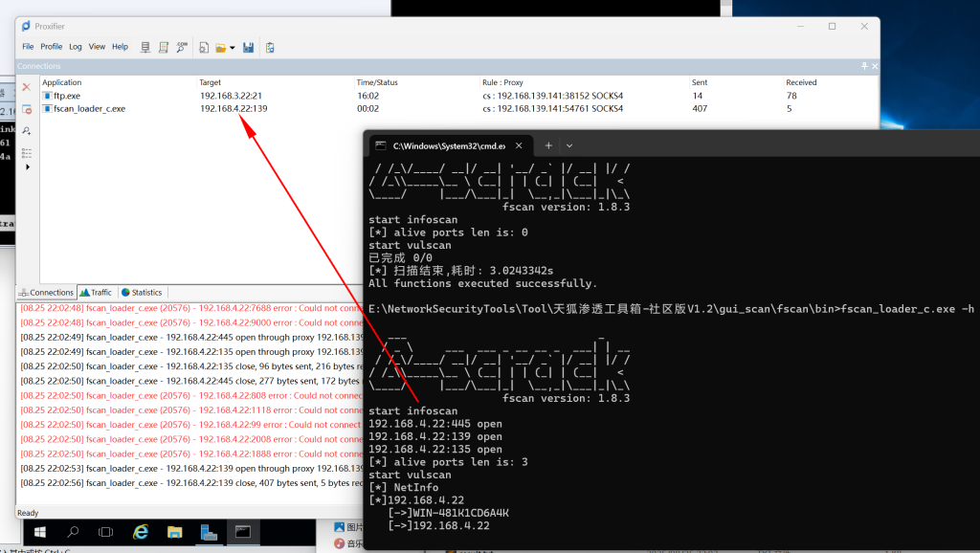Image resolution: width=980 pixels, height=553 pixels.
Task: Open Proxification Rules toolbar icon
Action: tap(164, 48)
